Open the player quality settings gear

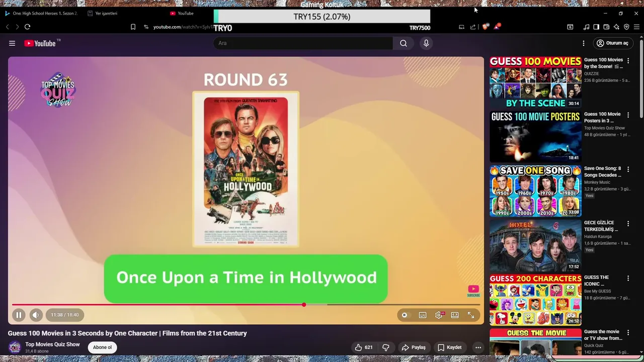439,315
